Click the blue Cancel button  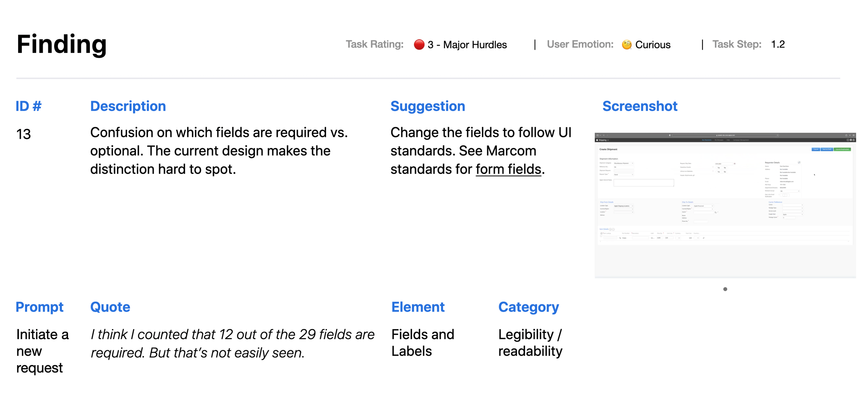pos(816,149)
